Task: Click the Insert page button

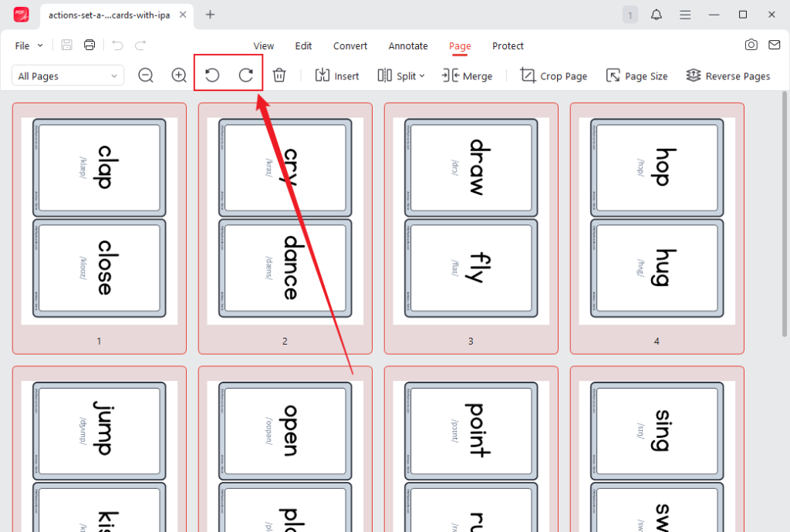Action: pos(337,76)
